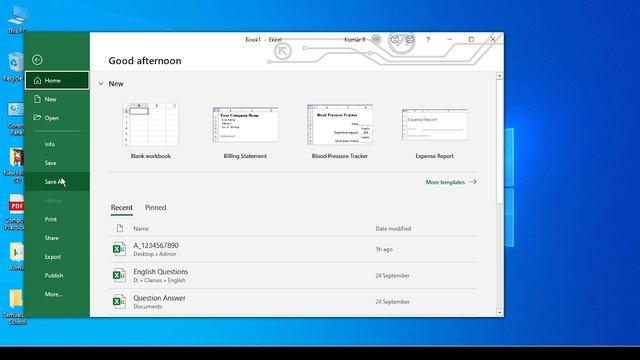Viewport: 640px width, 360px height.
Task: Create a Blank workbook
Action: click(x=151, y=131)
